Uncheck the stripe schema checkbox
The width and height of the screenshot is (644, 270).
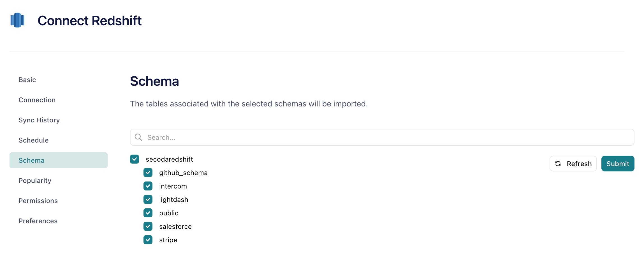tap(148, 240)
